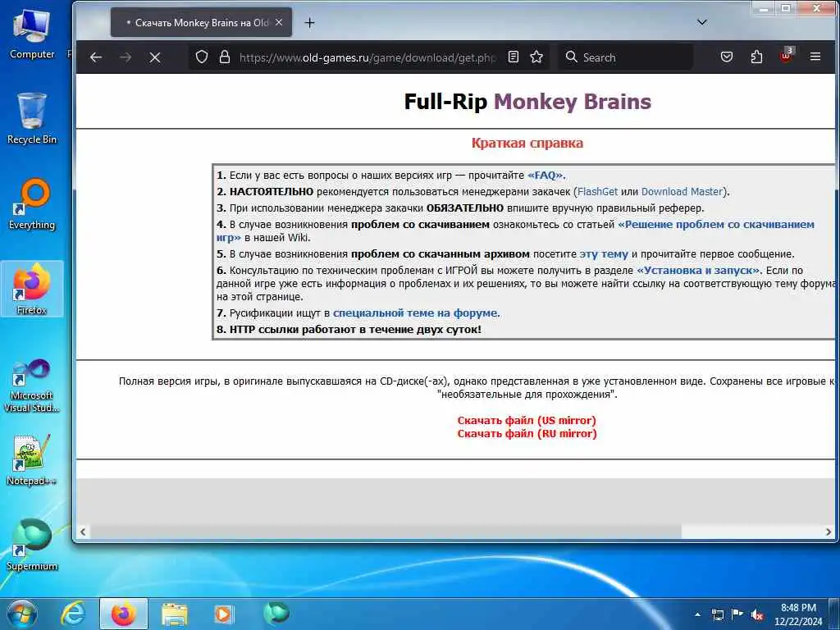Toggle reader view in address bar

(x=514, y=57)
